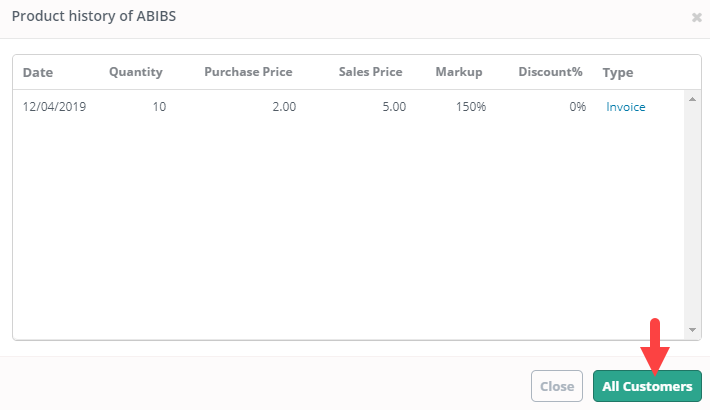Close the Product history dialog with X icon

(696, 18)
